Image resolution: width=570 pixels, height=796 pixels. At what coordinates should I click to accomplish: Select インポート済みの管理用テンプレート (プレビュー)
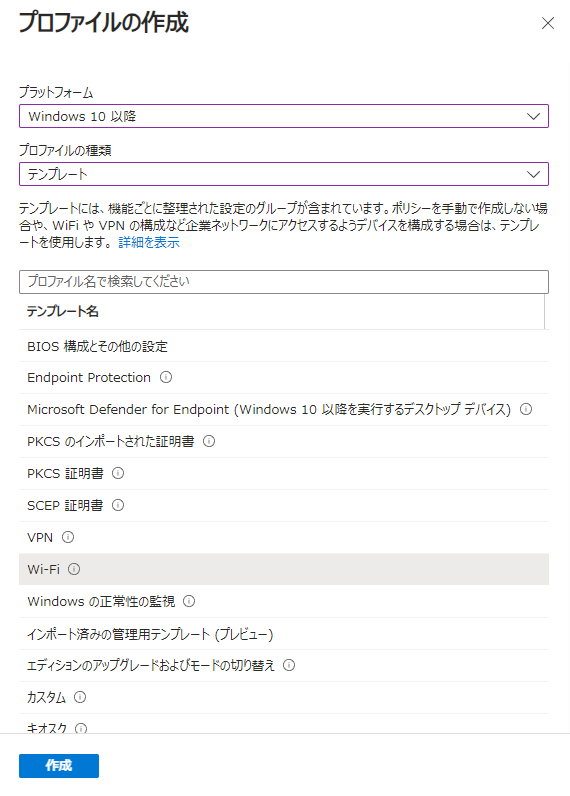[284, 634]
